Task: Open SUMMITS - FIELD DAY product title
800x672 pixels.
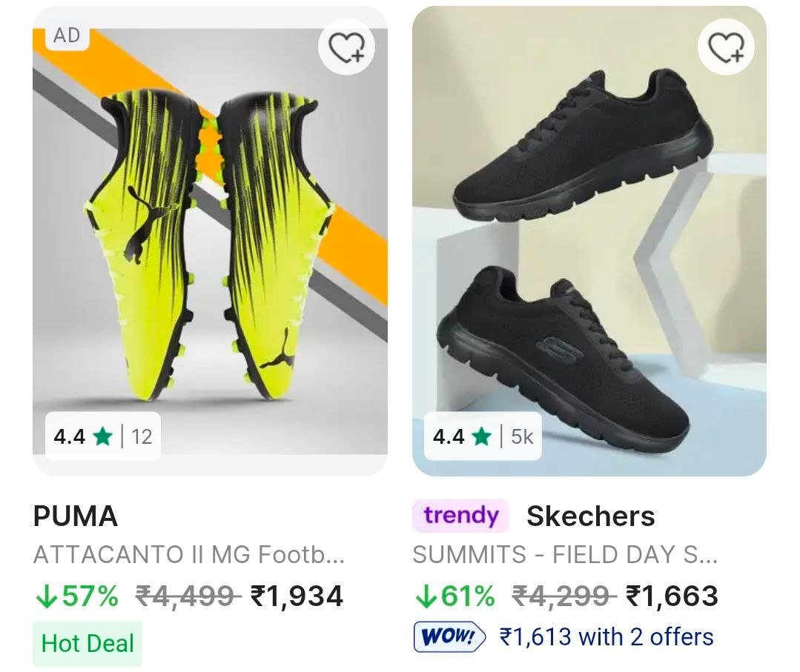Action: click(565, 554)
